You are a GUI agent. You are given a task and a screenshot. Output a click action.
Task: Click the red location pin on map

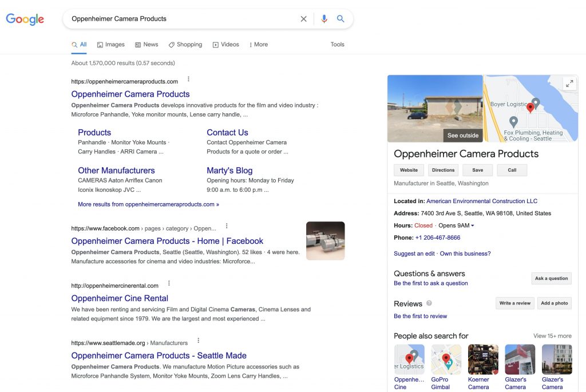pyautogui.click(x=530, y=108)
